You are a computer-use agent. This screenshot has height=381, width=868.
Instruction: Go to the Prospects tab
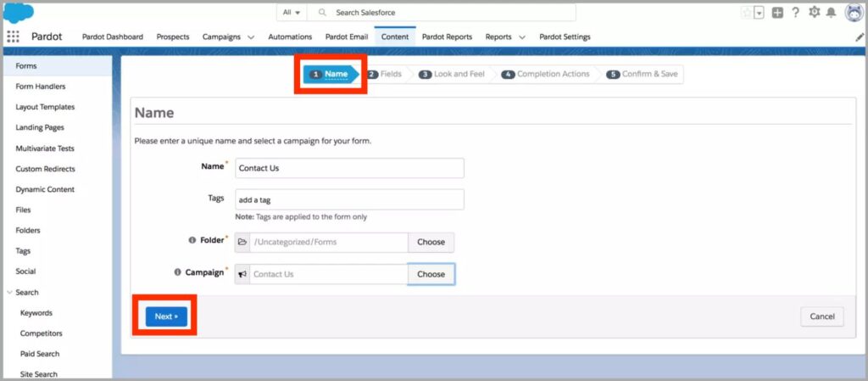click(173, 36)
